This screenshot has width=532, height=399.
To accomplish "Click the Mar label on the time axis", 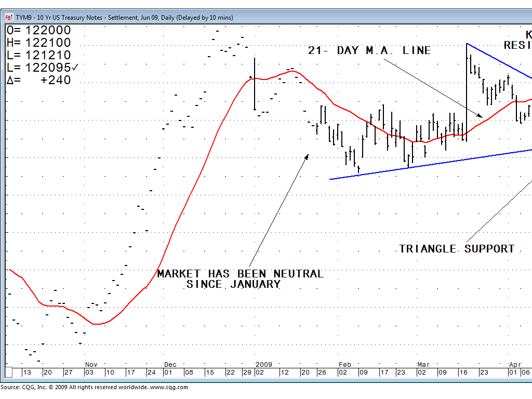I will point(423,365).
